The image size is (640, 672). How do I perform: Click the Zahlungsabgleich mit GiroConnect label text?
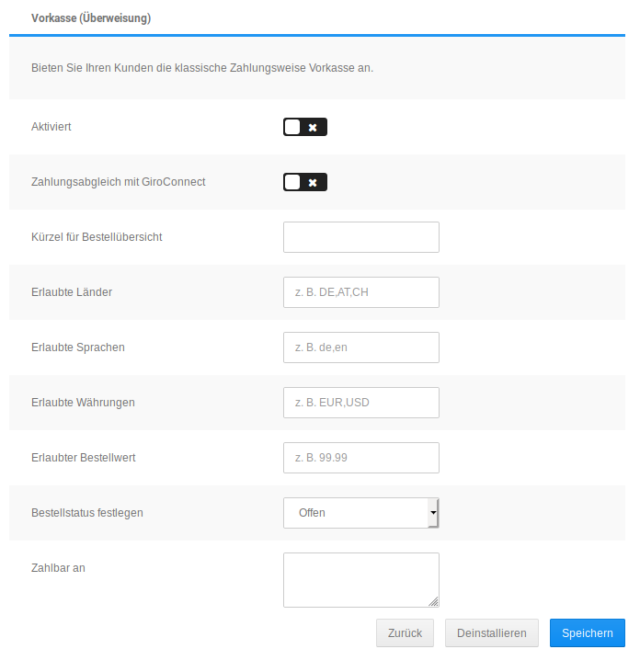[119, 182]
